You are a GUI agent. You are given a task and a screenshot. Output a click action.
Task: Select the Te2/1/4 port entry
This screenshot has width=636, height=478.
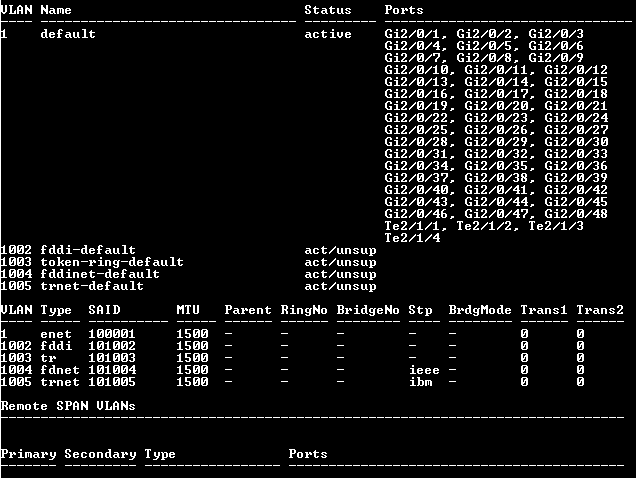412,238
